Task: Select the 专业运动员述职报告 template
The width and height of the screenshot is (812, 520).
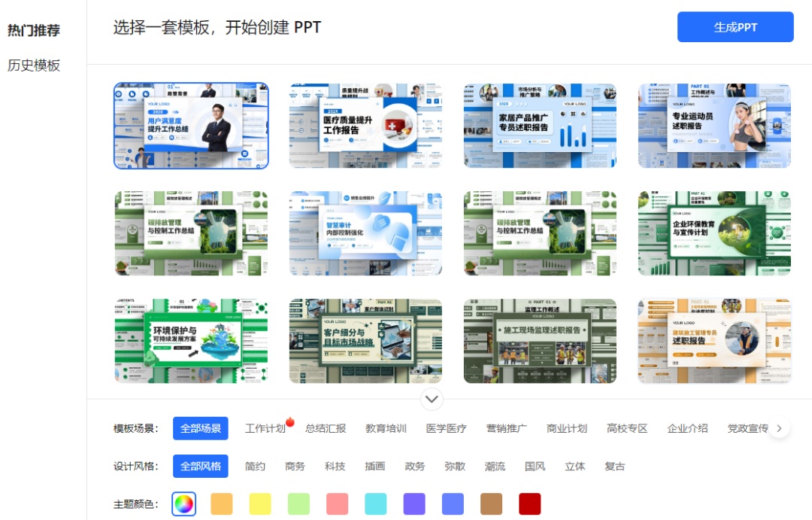Action: click(715, 126)
